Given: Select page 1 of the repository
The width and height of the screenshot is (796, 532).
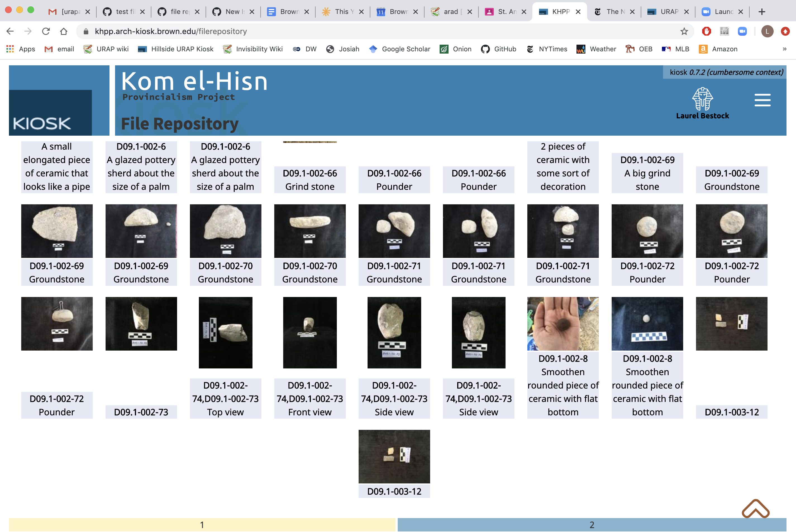Looking at the screenshot, I should [202, 524].
